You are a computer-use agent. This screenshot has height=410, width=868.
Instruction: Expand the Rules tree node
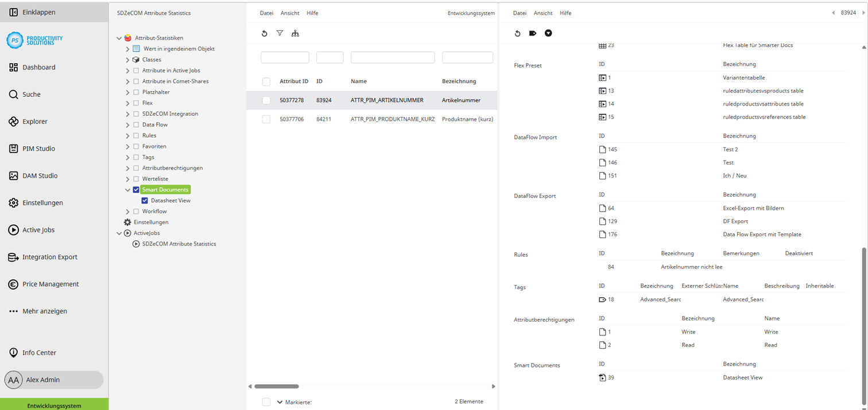coord(127,135)
